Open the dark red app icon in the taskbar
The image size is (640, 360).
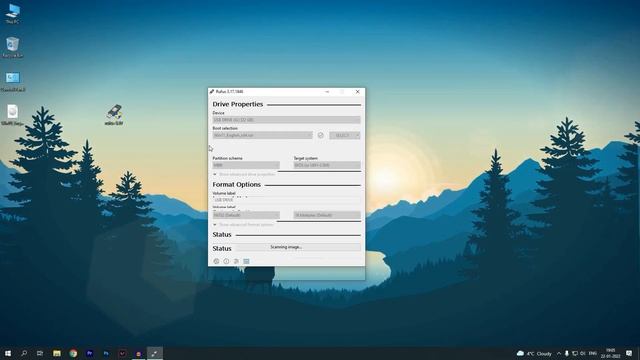[x=122, y=353]
